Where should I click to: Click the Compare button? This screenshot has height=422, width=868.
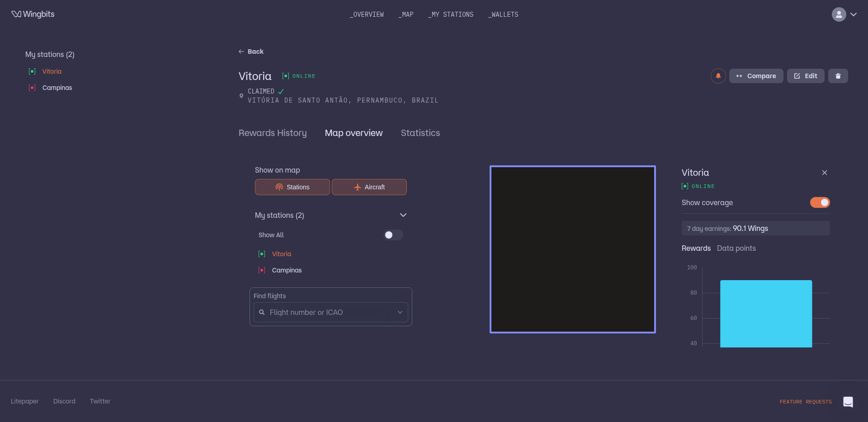[x=756, y=76]
